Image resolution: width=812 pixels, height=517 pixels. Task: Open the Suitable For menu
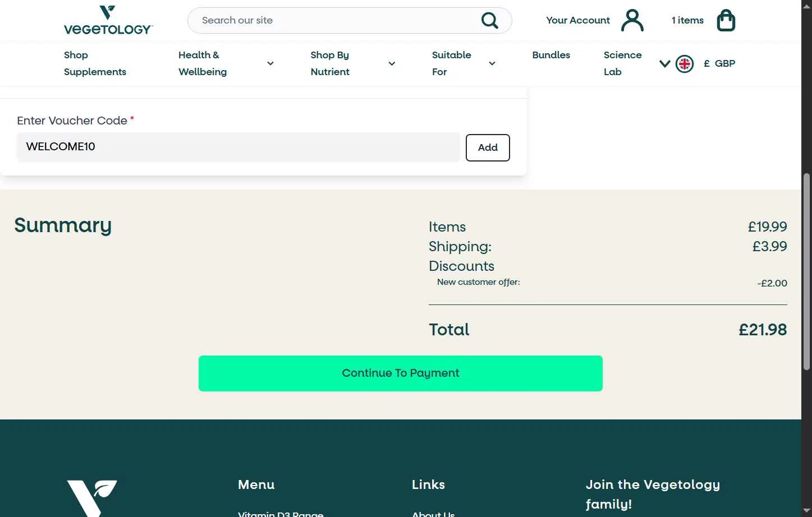click(x=451, y=63)
